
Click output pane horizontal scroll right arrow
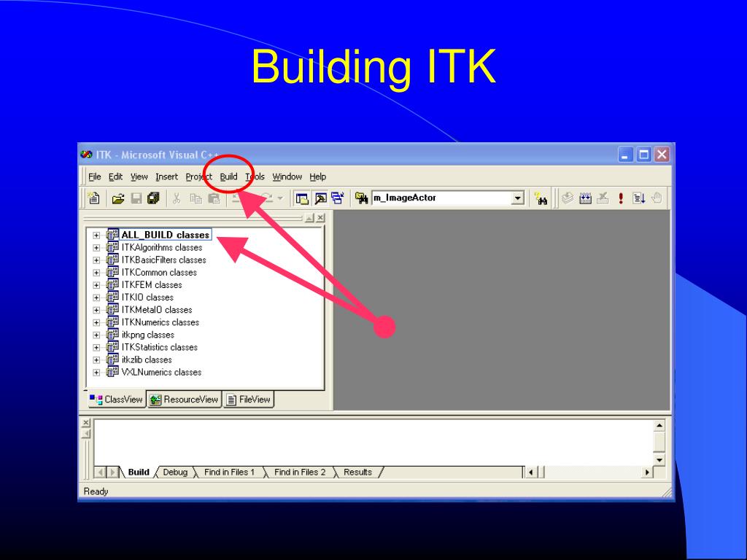(x=647, y=472)
